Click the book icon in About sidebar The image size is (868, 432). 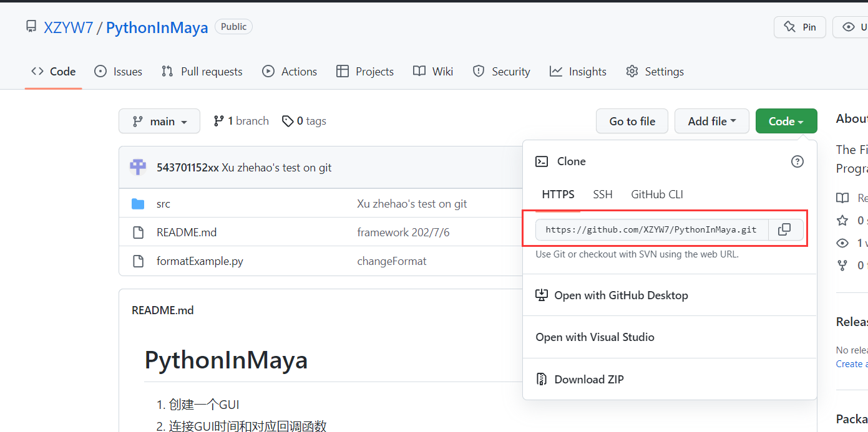coord(842,198)
